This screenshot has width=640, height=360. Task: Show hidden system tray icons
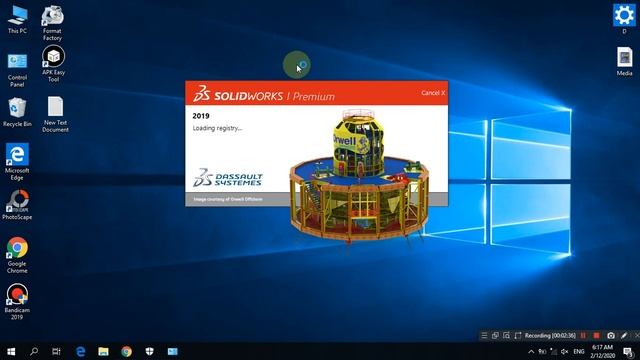531,351
